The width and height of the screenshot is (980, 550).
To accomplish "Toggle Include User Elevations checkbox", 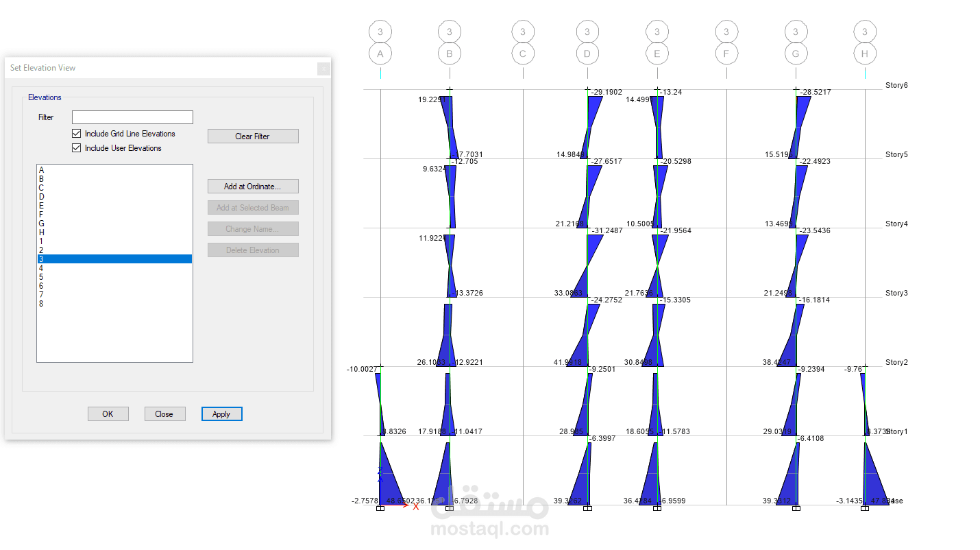I will coord(76,148).
